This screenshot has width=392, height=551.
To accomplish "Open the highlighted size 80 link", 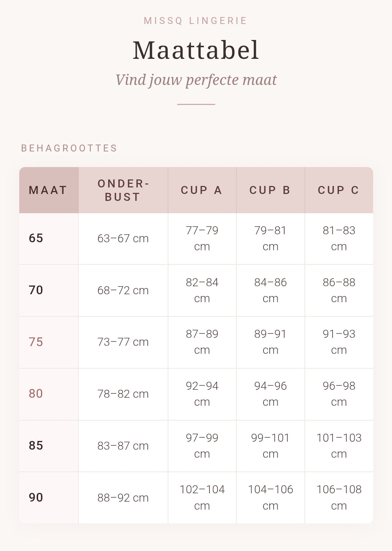I will [x=36, y=394].
